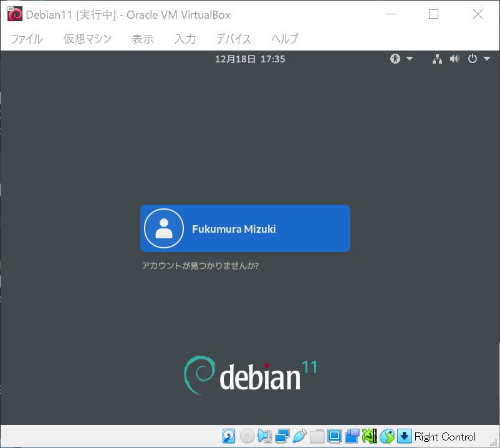The height and width of the screenshot is (448, 500).
Task: Expand the accessibility menu arrow
Action: click(x=410, y=59)
